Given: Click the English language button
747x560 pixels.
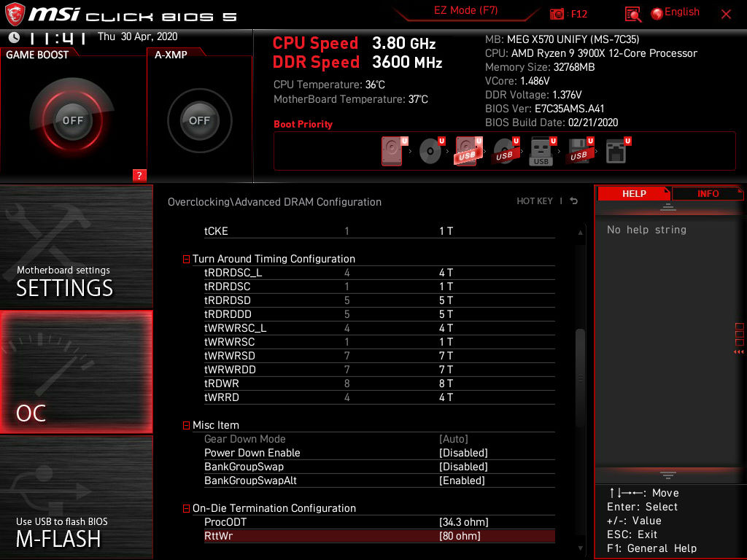Looking at the screenshot, I should [x=682, y=12].
